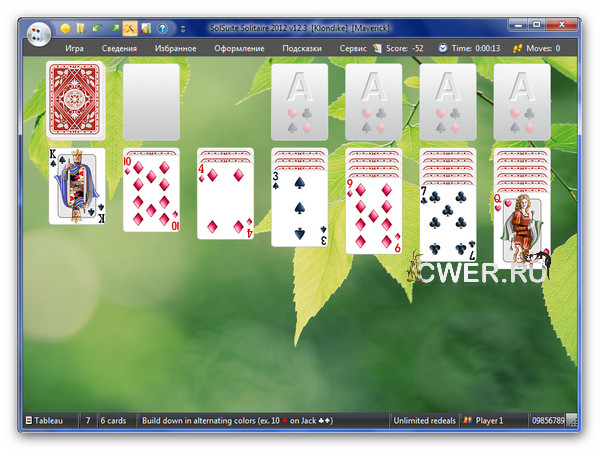Open the Игра menu
This screenshot has width=600, height=451.
point(74,47)
